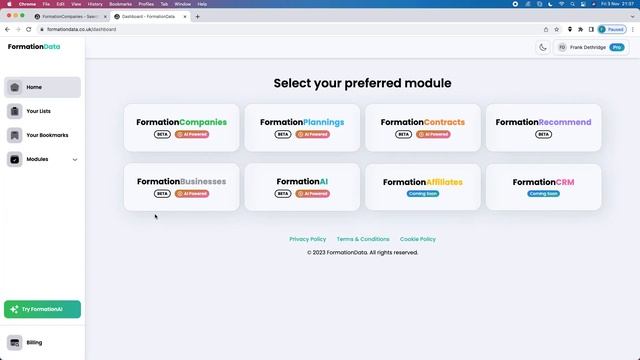Click the Modules sidebar icon
Viewport: 640px width, 360px height.
[x=15, y=159]
